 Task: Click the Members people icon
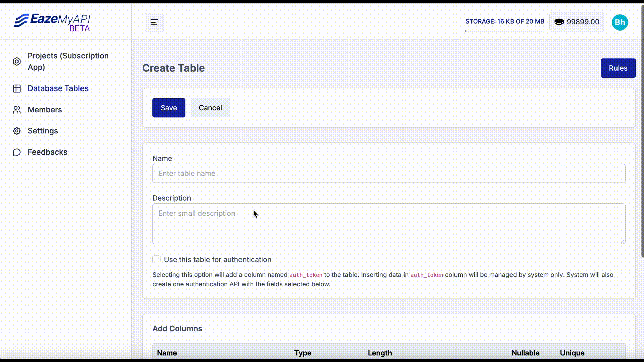coord(17,110)
